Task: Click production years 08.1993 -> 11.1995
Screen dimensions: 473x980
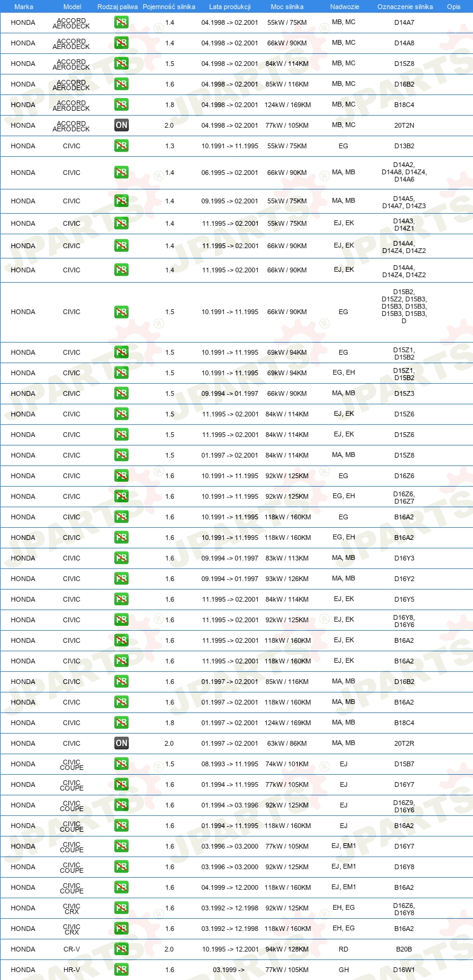Action: (x=230, y=764)
